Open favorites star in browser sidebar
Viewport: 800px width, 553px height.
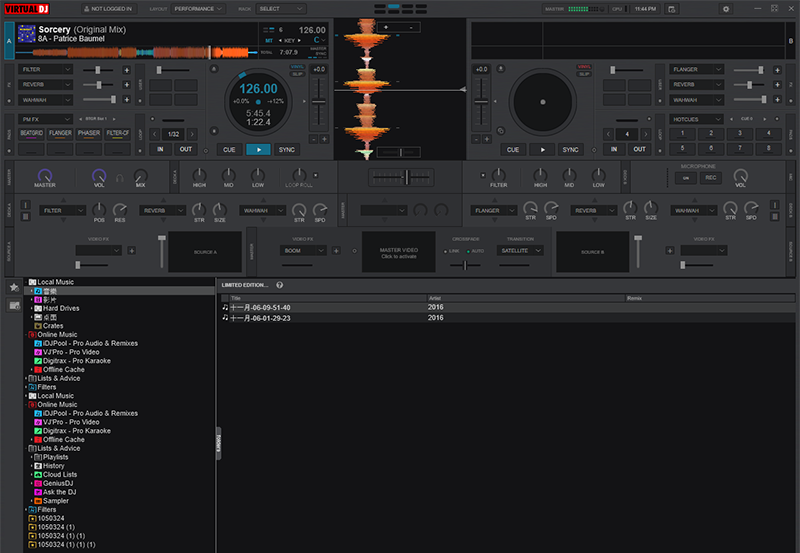click(14, 287)
